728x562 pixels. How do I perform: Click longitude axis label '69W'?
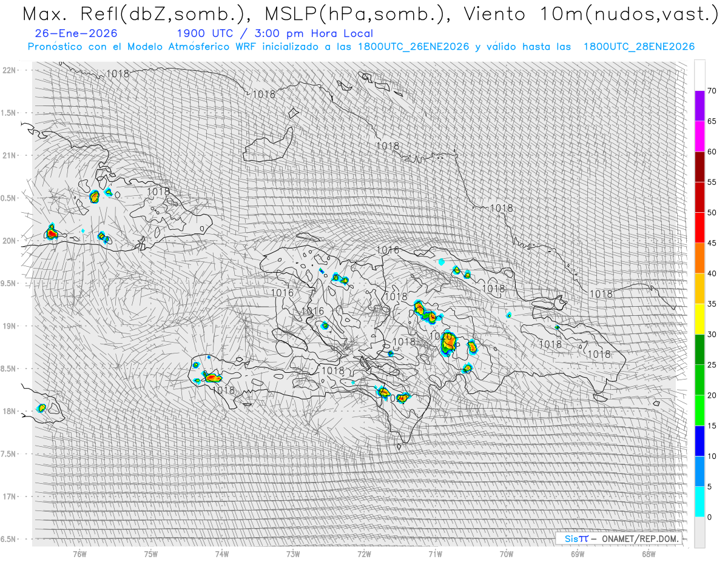click(x=578, y=554)
